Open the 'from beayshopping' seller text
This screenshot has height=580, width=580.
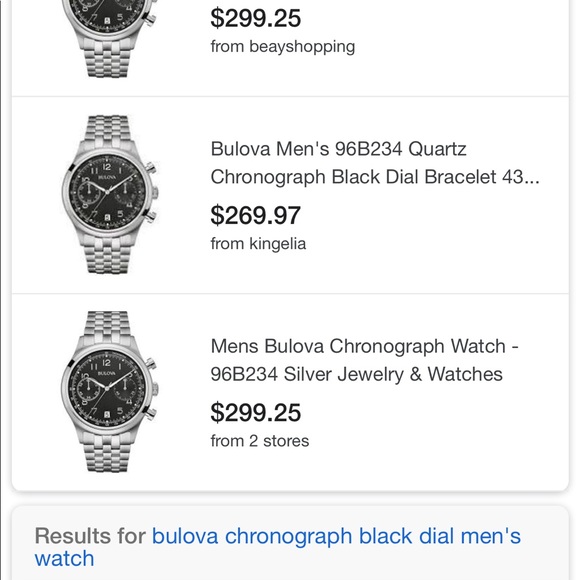283,47
